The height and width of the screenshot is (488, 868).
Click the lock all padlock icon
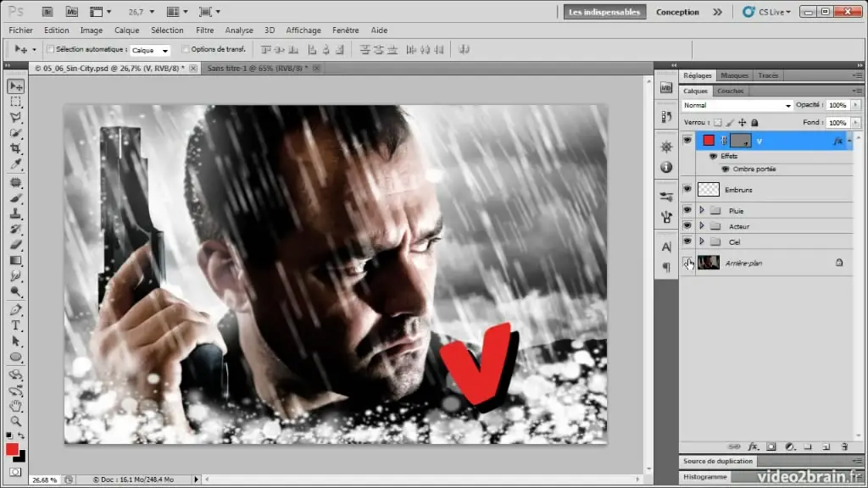tap(754, 122)
